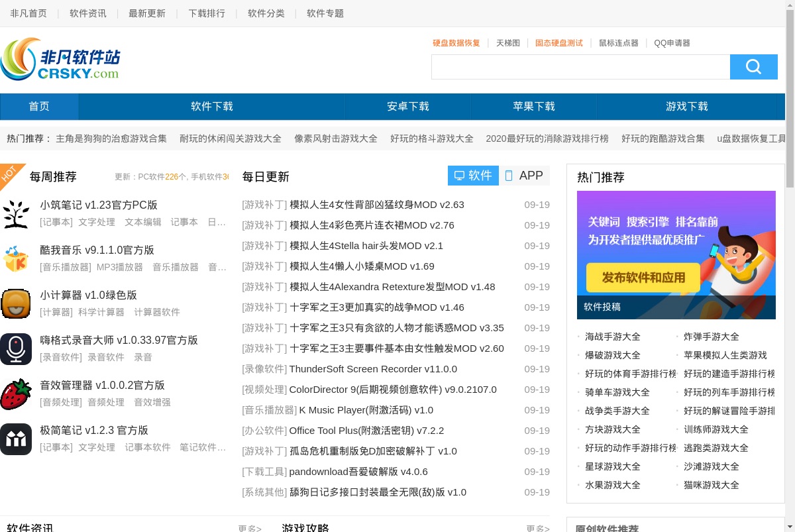The height and width of the screenshot is (532, 795).
Task: Open 好玩的跑酷游戏合集 recommendation
Action: coord(663,138)
